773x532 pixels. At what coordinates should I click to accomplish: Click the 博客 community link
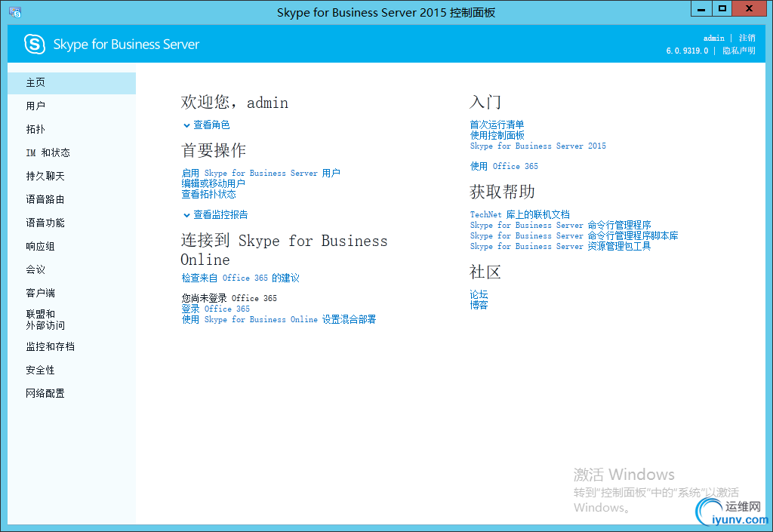[x=479, y=305]
